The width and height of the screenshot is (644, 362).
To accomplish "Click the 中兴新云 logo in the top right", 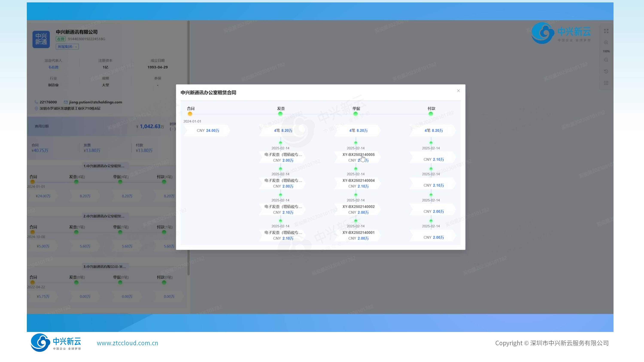I will pyautogui.click(x=561, y=33).
